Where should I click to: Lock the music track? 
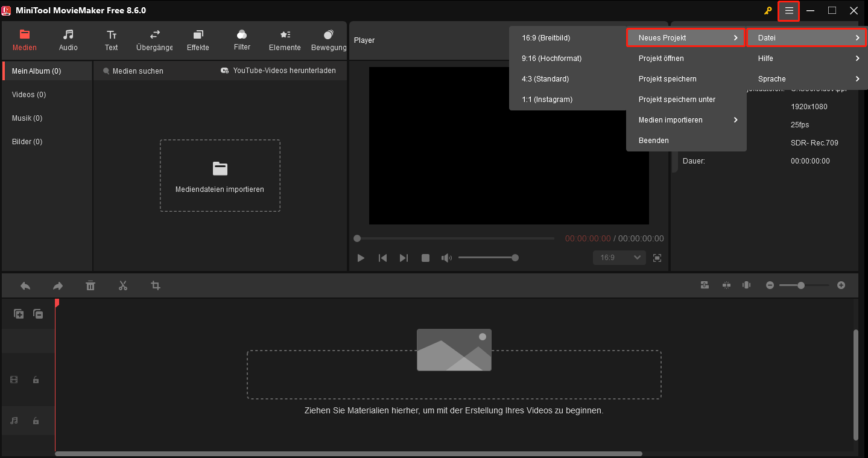point(35,421)
